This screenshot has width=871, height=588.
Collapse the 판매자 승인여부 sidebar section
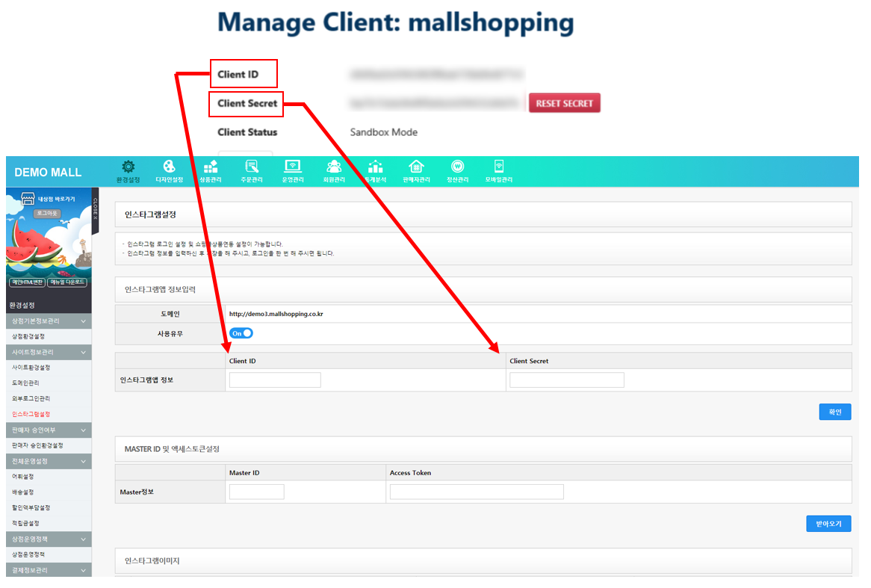49,430
